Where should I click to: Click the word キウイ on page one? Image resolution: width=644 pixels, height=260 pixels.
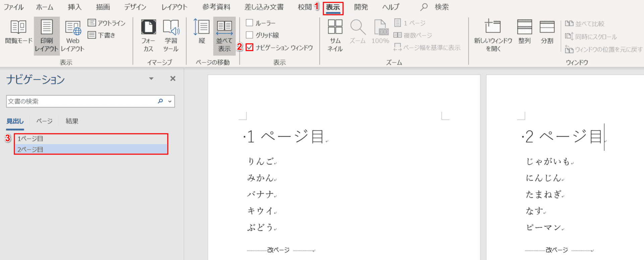tap(260, 211)
